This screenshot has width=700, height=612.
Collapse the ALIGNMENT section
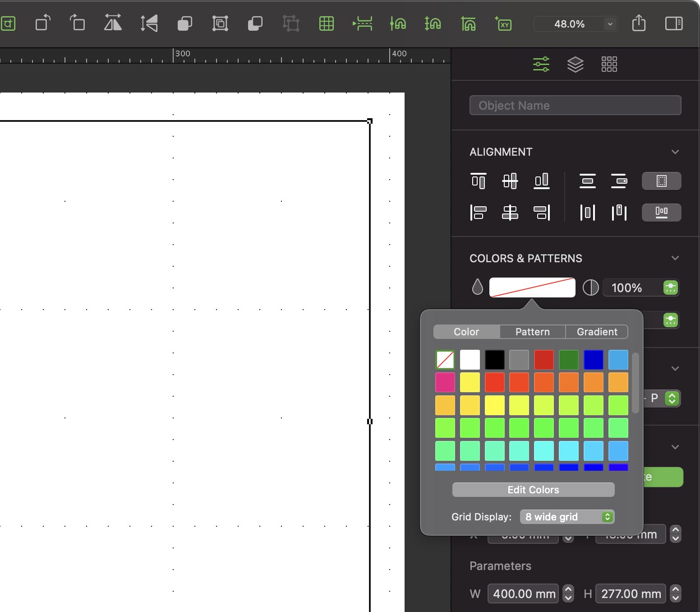point(675,152)
